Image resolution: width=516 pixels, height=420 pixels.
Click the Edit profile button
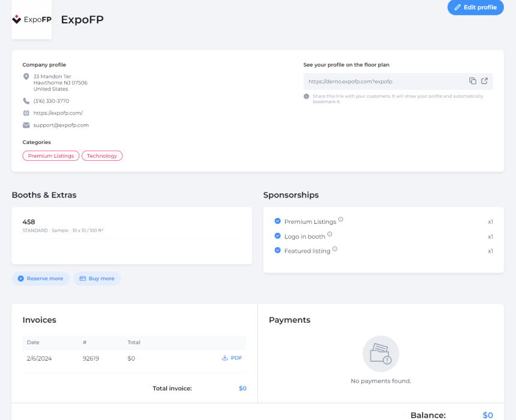click(x=475, y=7)
